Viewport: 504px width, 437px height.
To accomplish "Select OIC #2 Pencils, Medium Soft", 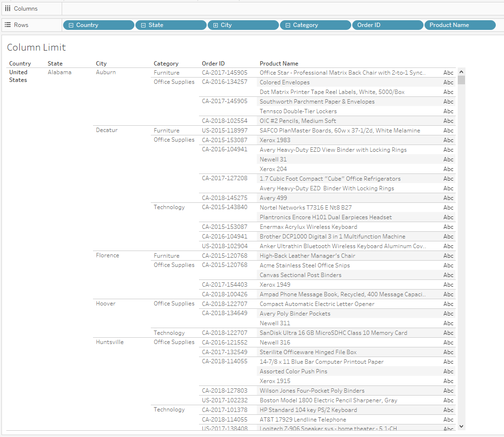I will (x=298, y=121).
